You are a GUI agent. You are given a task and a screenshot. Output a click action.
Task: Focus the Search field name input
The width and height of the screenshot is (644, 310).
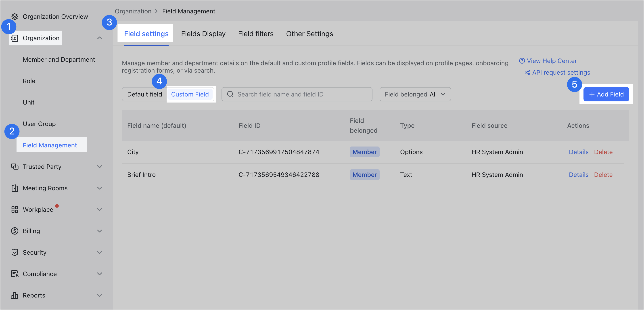pos(297,94)
